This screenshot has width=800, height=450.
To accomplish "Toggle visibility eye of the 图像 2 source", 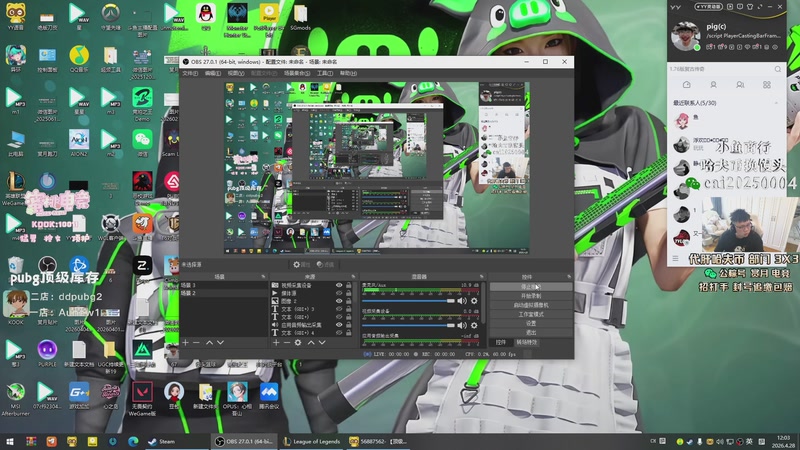I will 339,301.
